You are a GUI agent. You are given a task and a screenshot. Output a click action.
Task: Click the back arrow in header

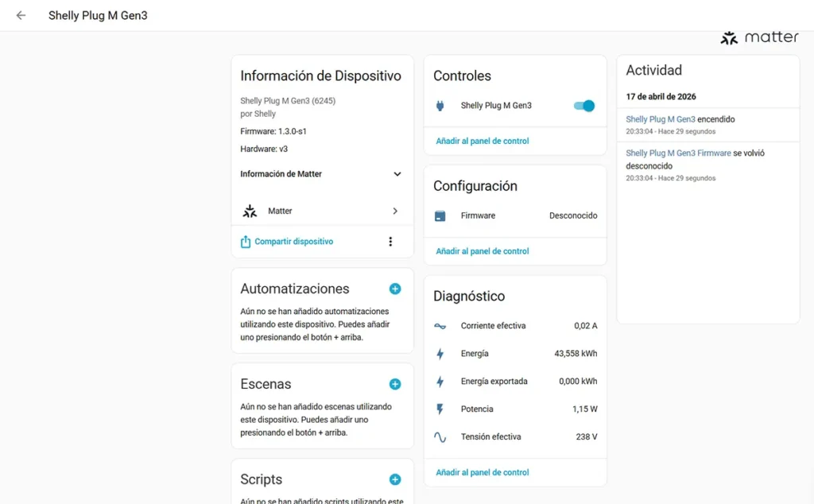click(x=21, y=15)
